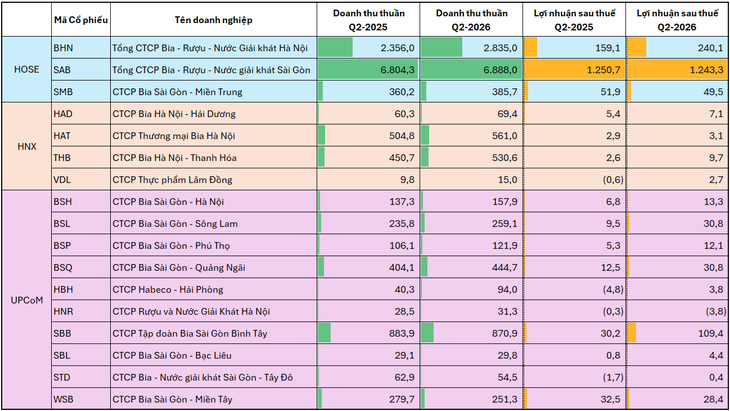Click 'Lợi nhuận sau thuế Q2-2025' header

coord(574,20)
